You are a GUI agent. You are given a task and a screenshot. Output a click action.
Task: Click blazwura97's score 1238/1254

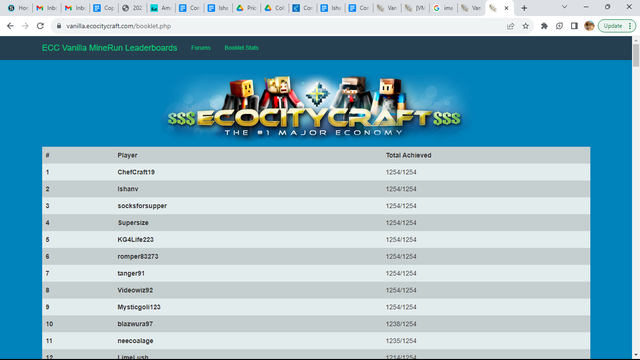pyautogui.click(x=401, y=324)
